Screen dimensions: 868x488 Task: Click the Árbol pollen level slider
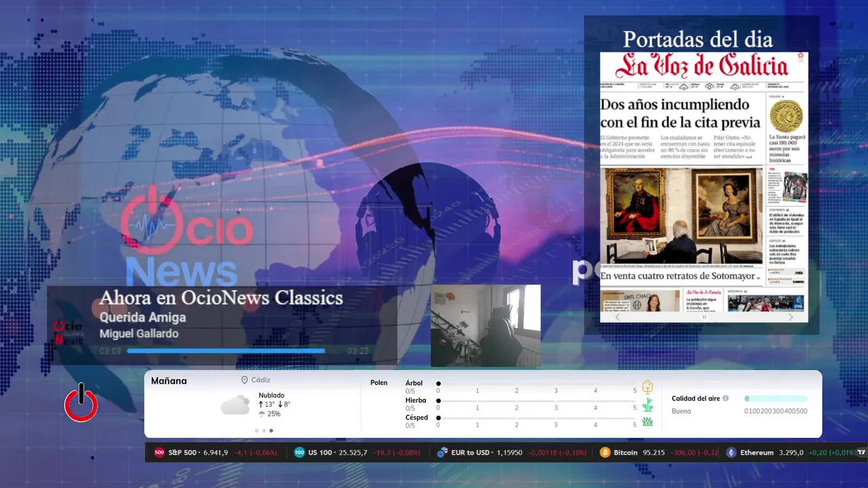(x=536, y=384)
